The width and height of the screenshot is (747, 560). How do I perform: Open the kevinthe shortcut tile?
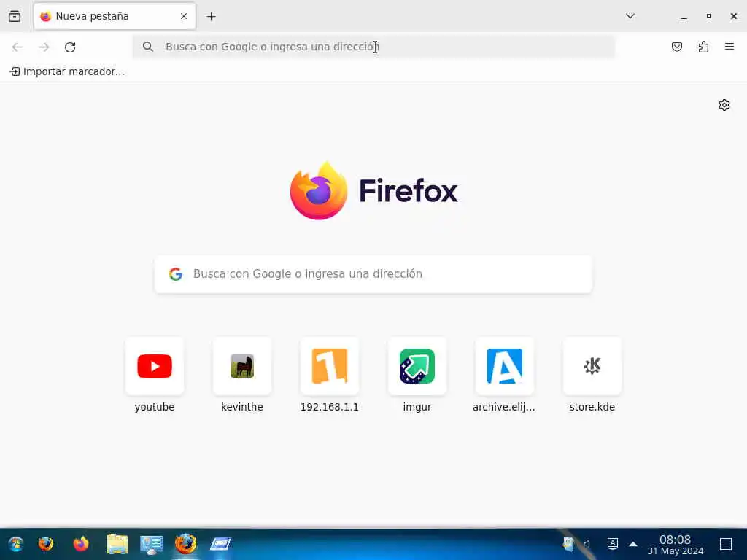click(242, 366)
